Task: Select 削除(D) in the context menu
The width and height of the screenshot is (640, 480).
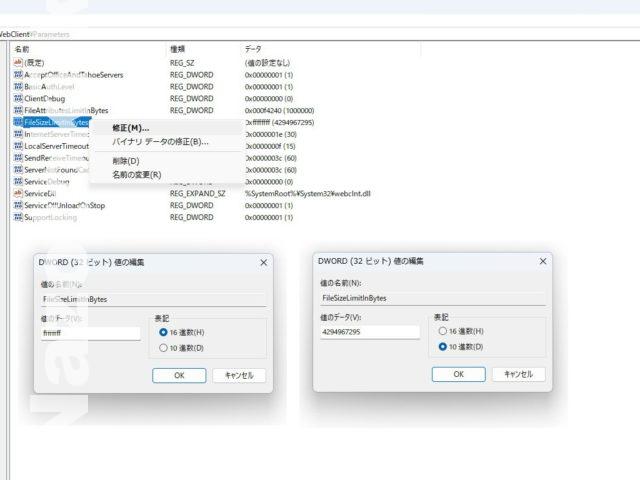Action: tap(126, 160)
